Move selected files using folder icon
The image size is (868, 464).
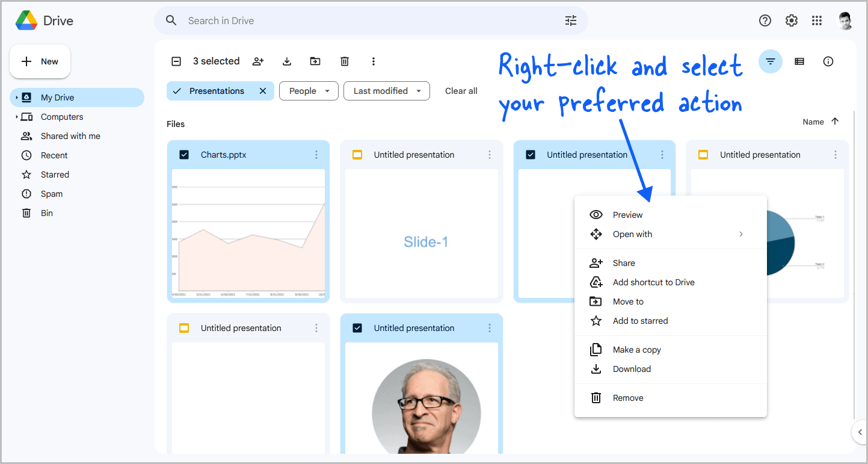point(315,61)
